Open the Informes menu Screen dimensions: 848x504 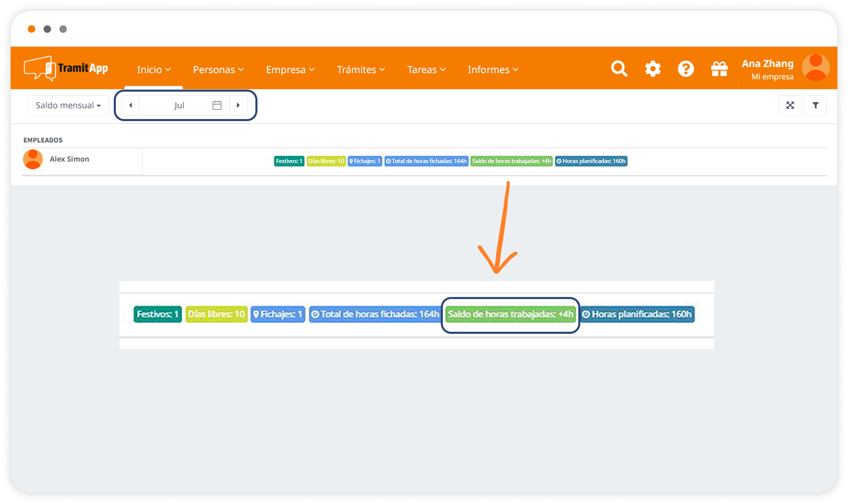(493, 70)
